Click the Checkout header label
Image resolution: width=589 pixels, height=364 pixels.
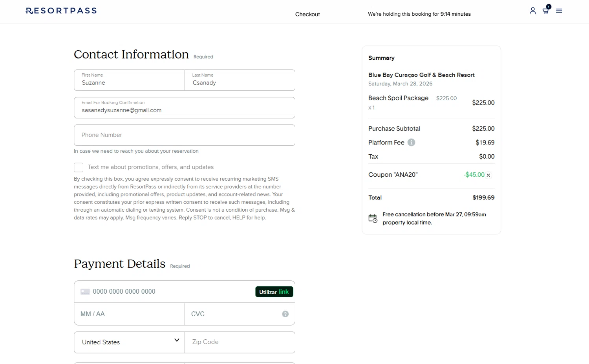coord(307,14)
